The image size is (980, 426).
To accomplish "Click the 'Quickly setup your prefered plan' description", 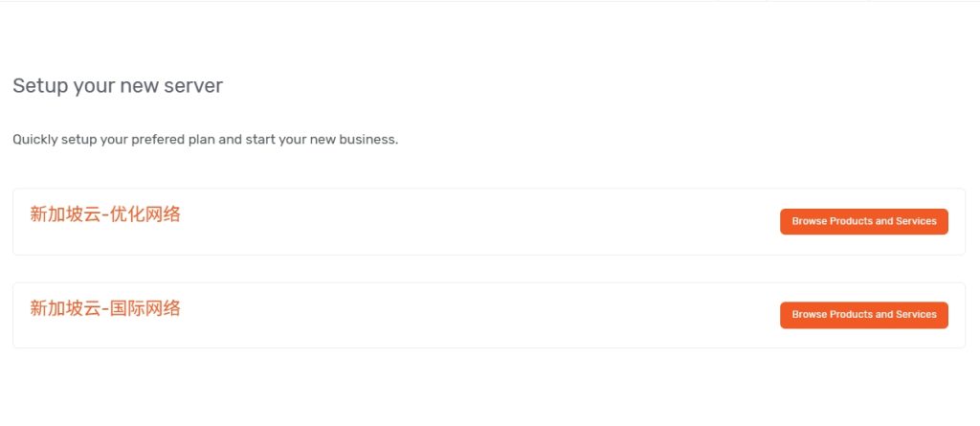I will pos(205,140).
